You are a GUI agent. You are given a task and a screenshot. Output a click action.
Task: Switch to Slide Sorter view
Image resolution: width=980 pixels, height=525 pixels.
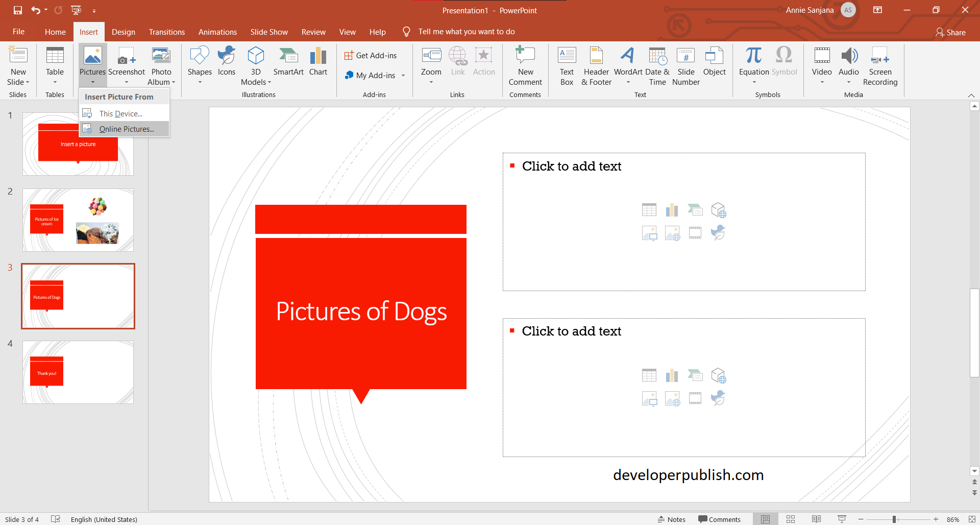(x=791, y=519)
